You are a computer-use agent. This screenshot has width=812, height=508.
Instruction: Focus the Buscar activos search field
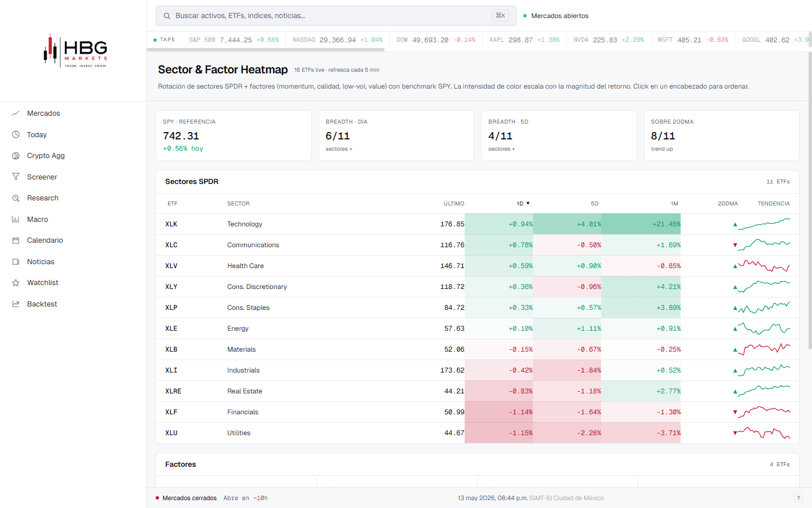point(336,16)
